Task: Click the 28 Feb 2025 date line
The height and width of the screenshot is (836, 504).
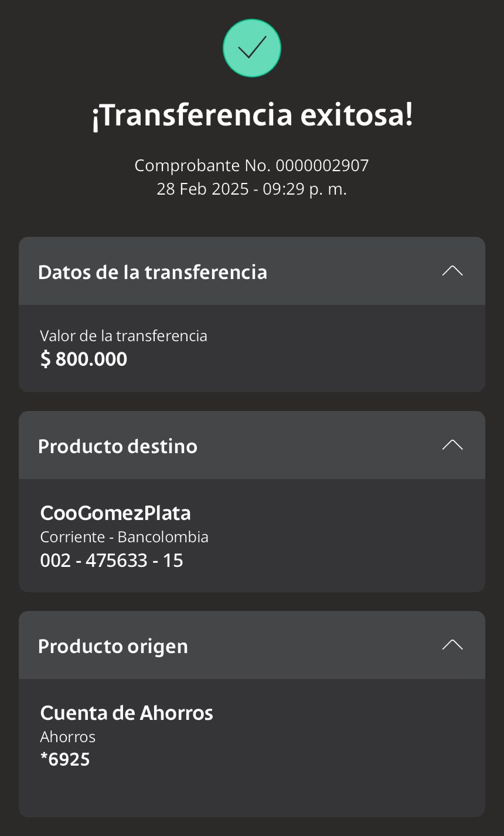Action: pyautogui.click(x=252, y=189)
